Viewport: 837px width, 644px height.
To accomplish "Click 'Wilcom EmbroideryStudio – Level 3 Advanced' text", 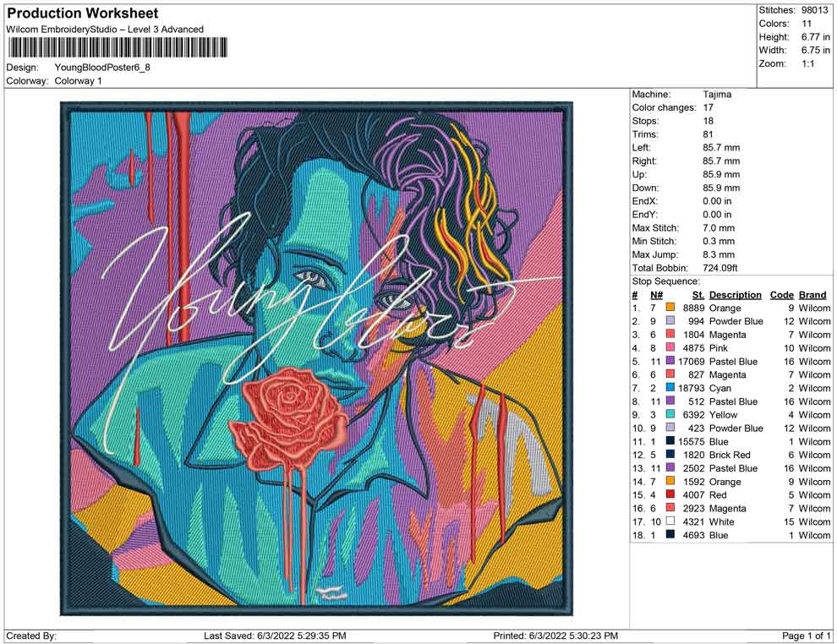I will click(x=105, y=30).
